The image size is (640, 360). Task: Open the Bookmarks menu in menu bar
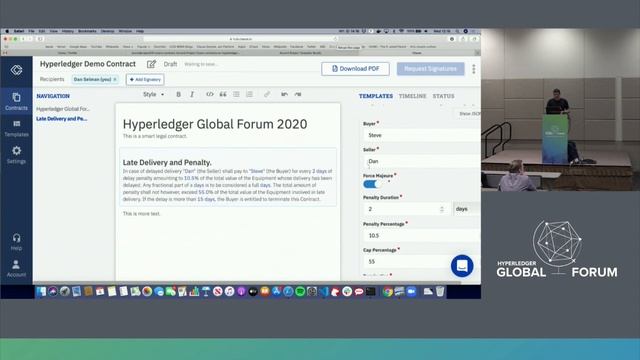tap(87, 31)
